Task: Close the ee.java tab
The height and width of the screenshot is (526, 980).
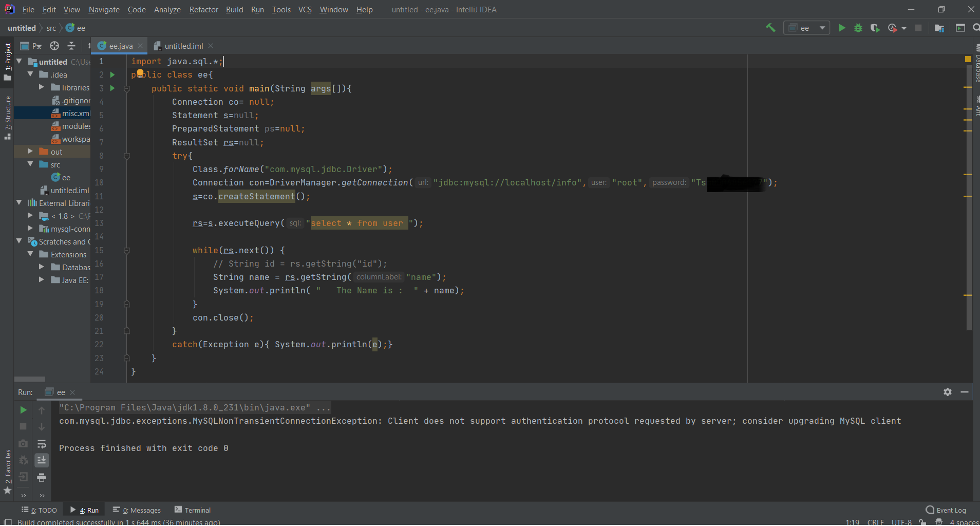Action: coord(140,46)
